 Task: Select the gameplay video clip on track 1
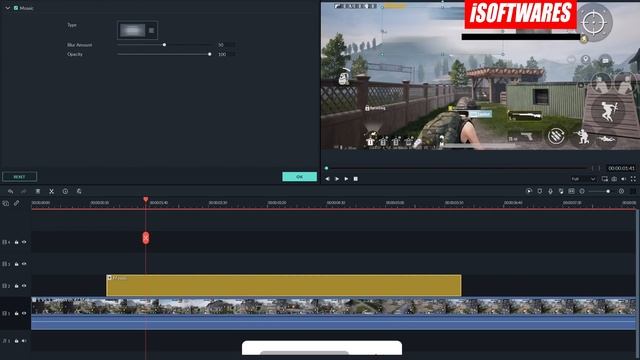pos(333,313)
